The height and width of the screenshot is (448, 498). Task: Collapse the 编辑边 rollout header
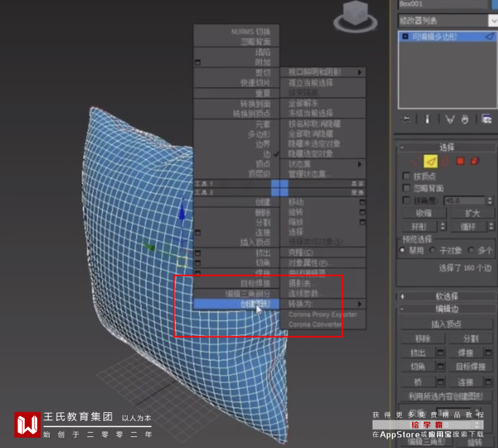coord(446,309)
